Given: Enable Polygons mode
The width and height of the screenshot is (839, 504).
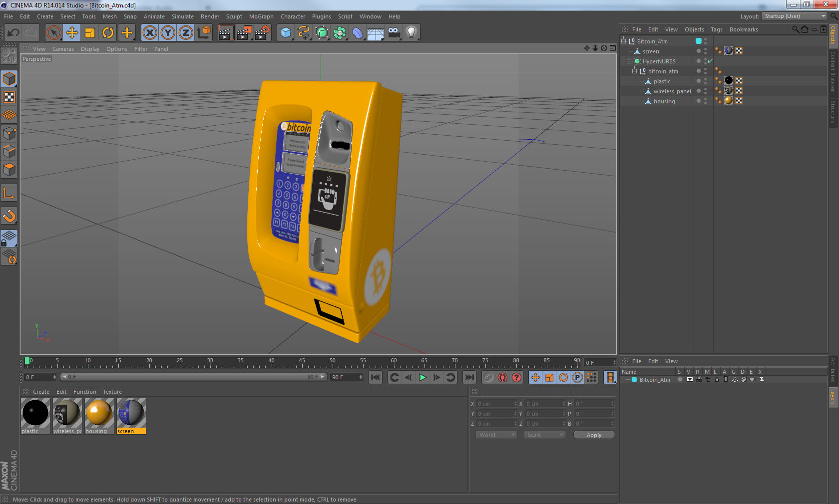Looking at the screenshot, I should [x=9, y=170].
